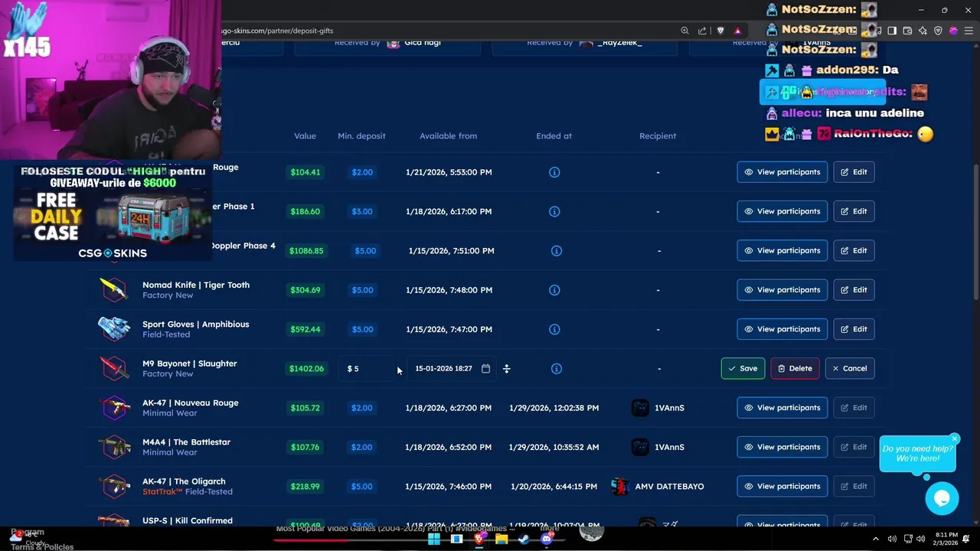Viewport: 980px width, 551px height.
Task: Edit the Nomad Knife Tiger Tooth row
Action: pyautogui.click(x=854, y=290)
